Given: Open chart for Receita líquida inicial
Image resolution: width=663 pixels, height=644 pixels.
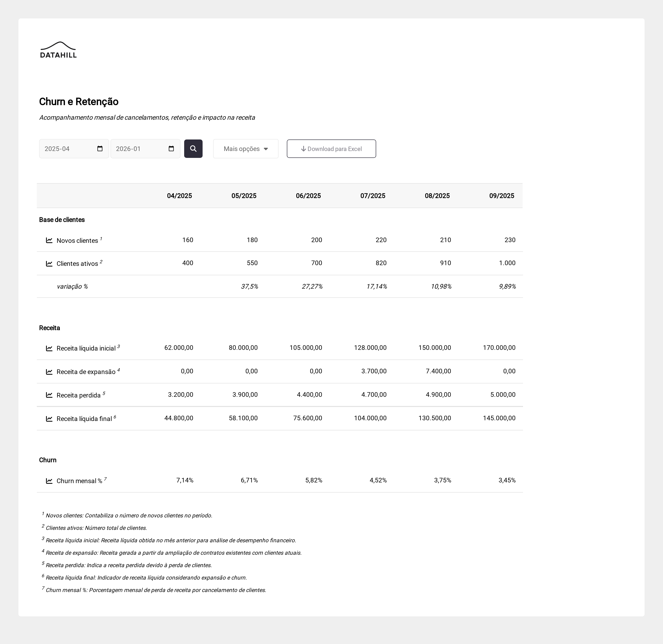Looking at the screenshot, I should tap(49, 348).
